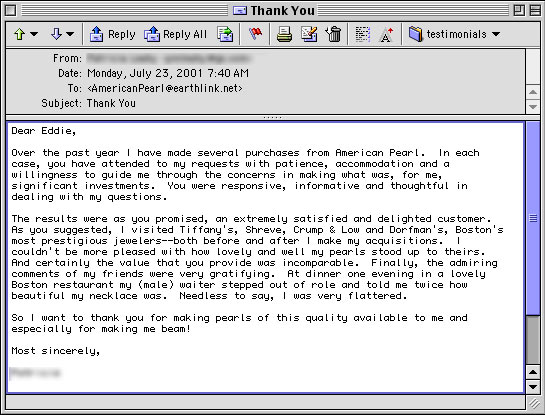This screenshot has height=415, width=545.
Task: Click the message body scrollbar thumb
Action: [533, 219]
